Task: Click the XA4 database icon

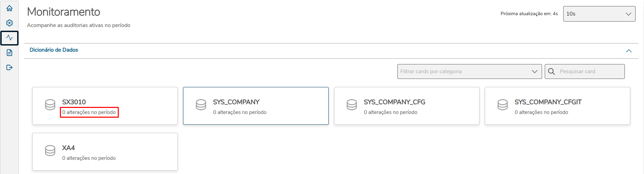Action: tap(50, 151)
